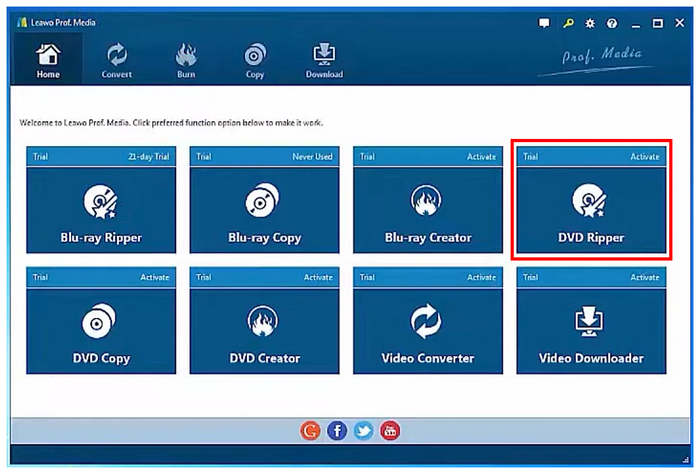This screenshot has width=700, height=474.
Task: Launch the Blu-ray Copy disc icon
Action: (262, 200)
